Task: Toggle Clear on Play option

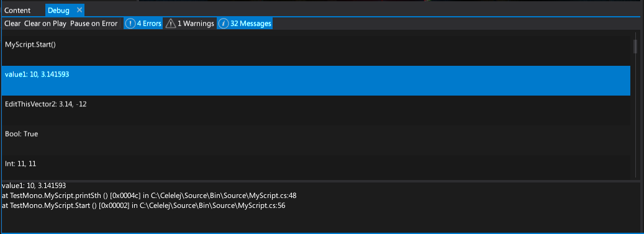Action: tap(45, 24)
